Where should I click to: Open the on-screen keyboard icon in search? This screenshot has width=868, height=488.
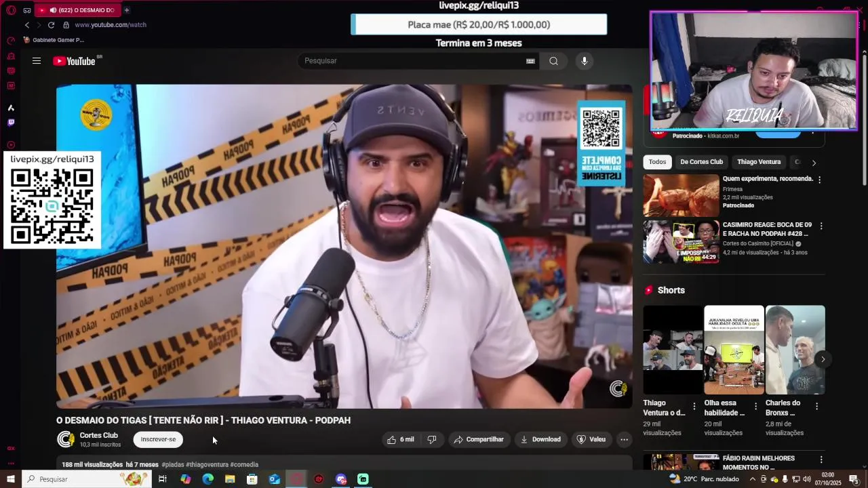(x=530, y=61)
